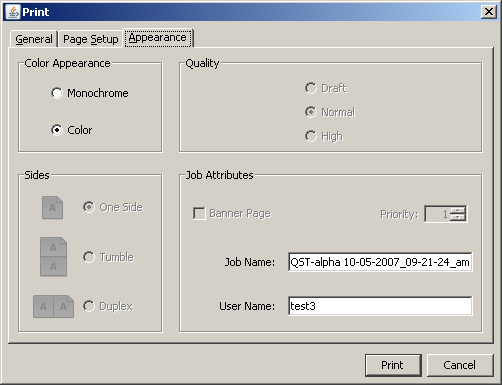Choose High print quality
The height and width of the screenshot is (385, 502).
(311, 136)
